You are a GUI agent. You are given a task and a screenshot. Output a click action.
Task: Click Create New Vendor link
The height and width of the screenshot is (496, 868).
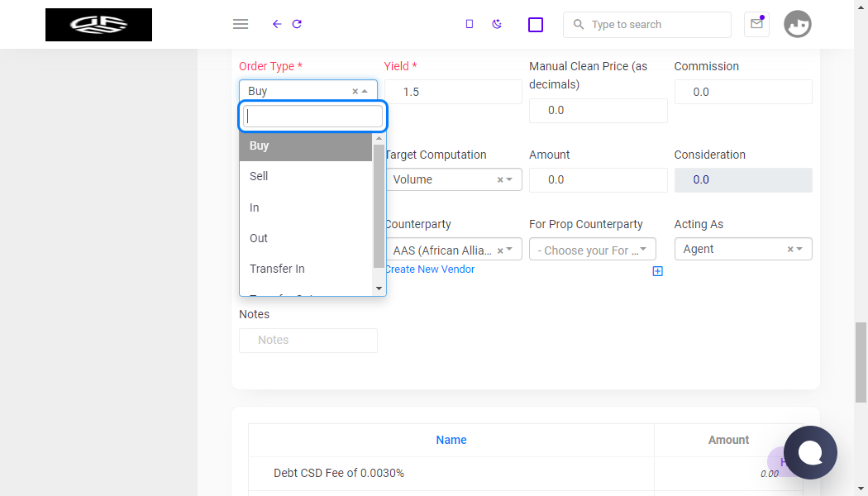point(430,269)
